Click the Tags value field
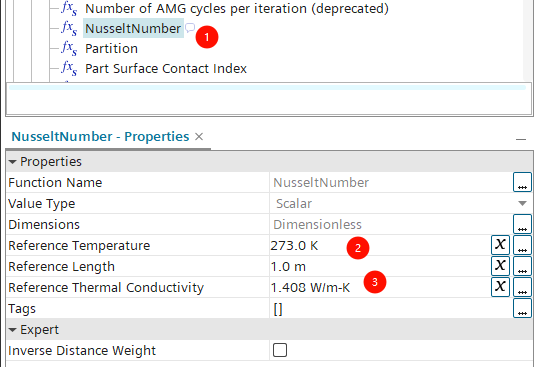The height and width of the screenshot is (367, 536). point(391,309)
